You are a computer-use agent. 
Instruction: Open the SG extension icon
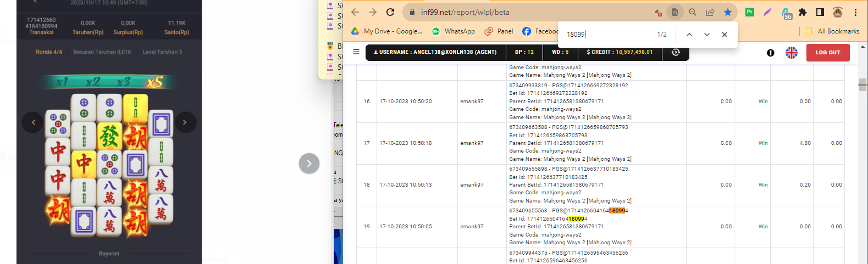coord(786,13)
